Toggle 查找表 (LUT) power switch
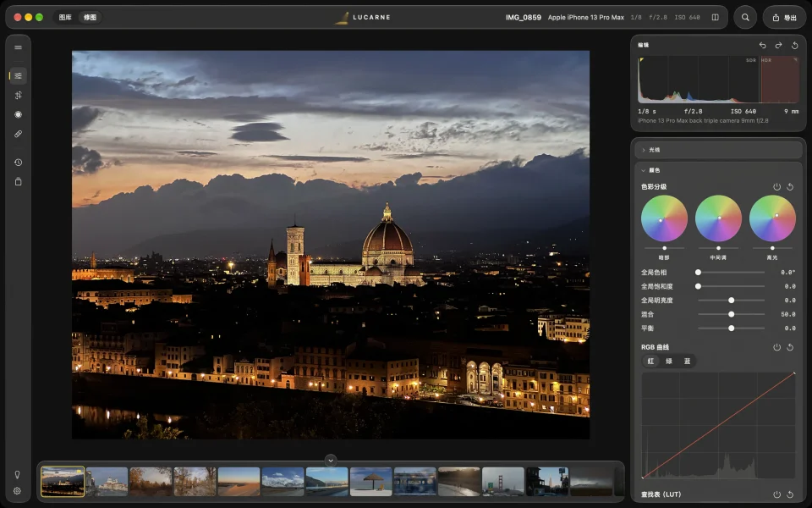The height and width of the screenshot is (508, 812). tap(776, 494)
